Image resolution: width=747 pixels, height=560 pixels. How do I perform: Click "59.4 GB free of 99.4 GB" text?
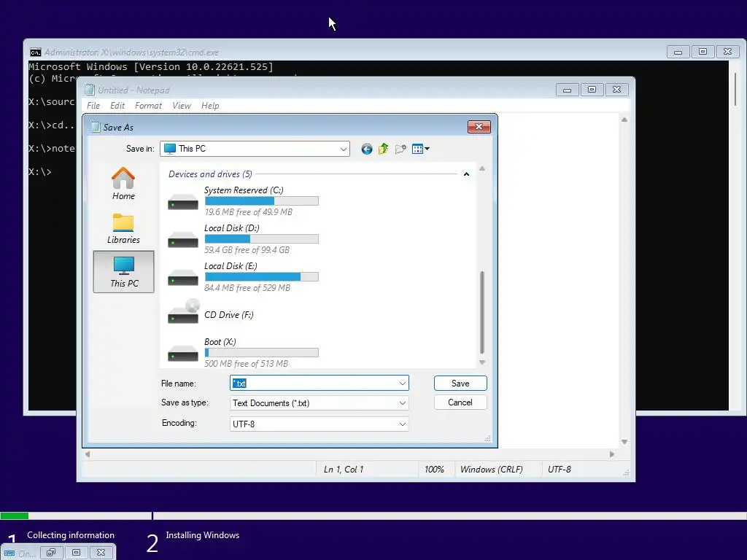tap(247, 250)
